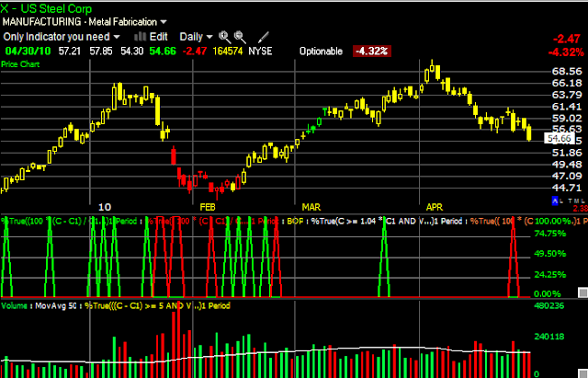Click the APR month label on time axis
The width and height of the screenshot is (588, 378).
click(x=435, y=207)
